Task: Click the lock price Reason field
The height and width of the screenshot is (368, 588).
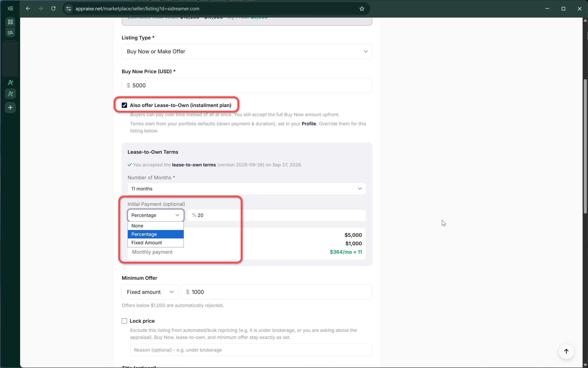Action: pyautogui.click(x=251, y=350)
